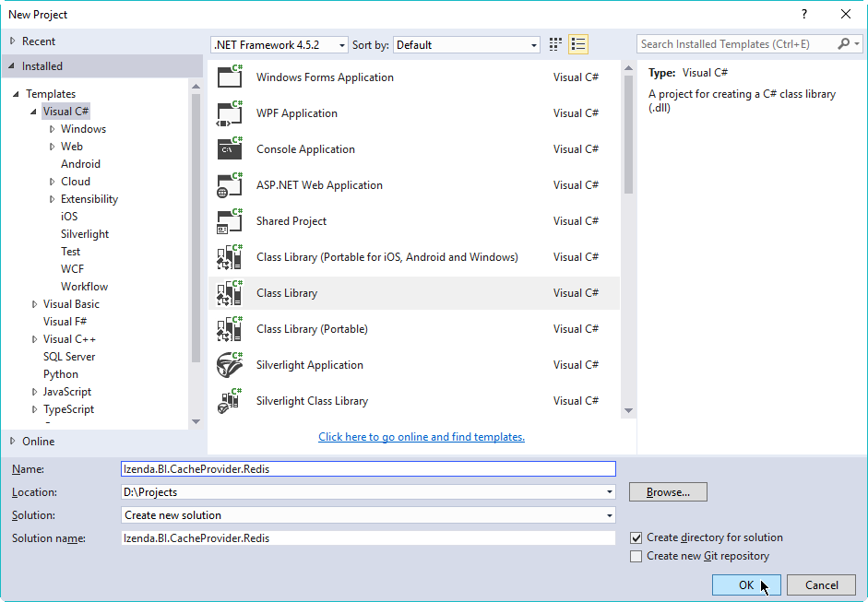The width and height of the screenshot is (868, 602).
Task: Click the tree pane scroll up arrow
Action: (196, 87)
